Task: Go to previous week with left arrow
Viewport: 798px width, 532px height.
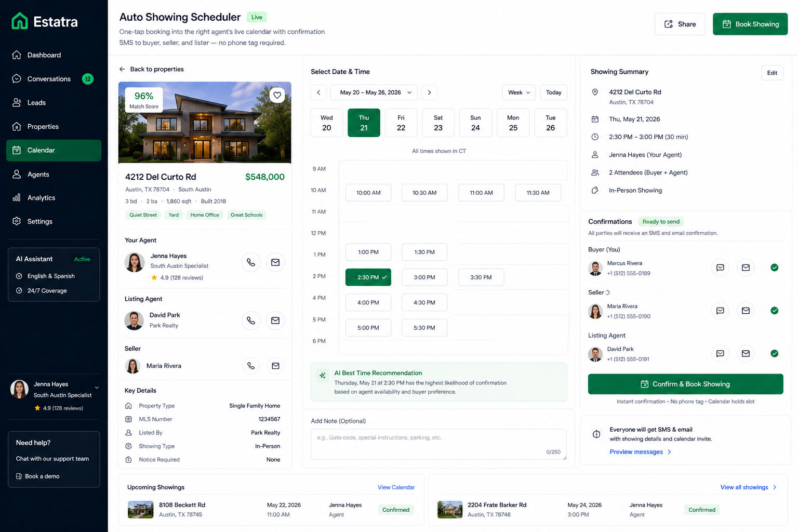Action: pyautogui.click(x=318, y=92)
